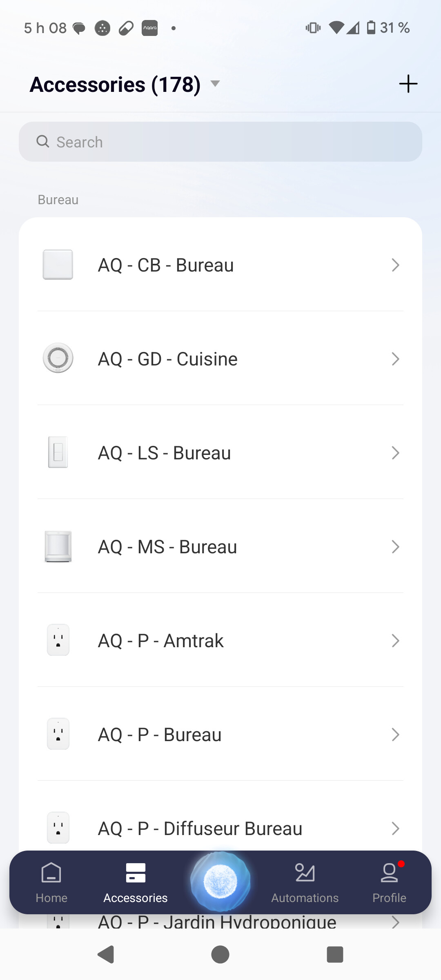The height and width of the screenshot is (980, 441).
Task: Open the Profile tab
Action: [389, 882]
